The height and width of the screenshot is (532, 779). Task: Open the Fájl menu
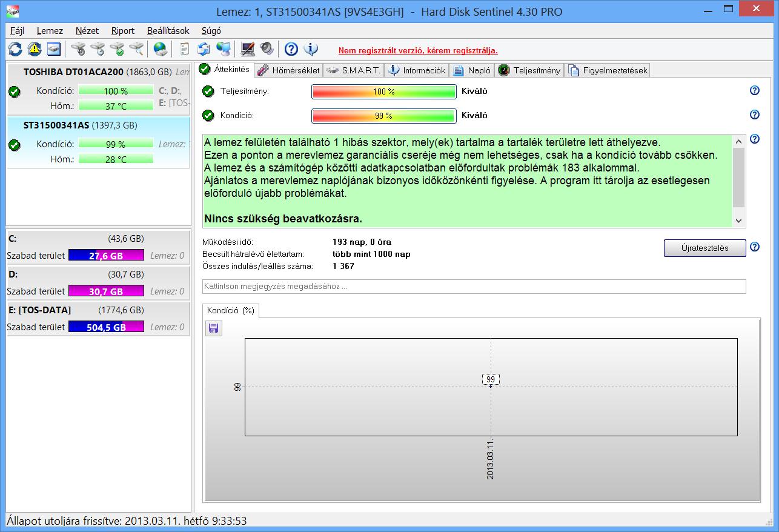(x=18, y=31)
